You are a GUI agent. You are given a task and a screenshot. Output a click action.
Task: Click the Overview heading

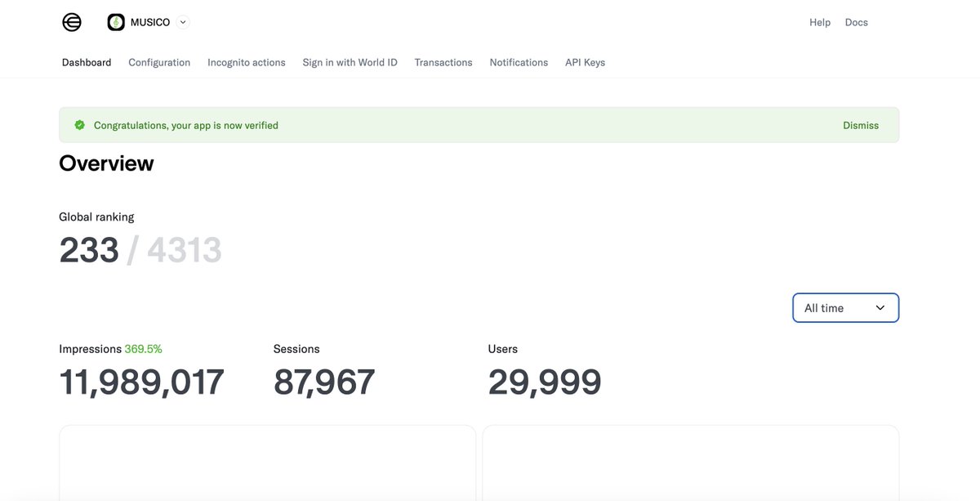(106, 163)
